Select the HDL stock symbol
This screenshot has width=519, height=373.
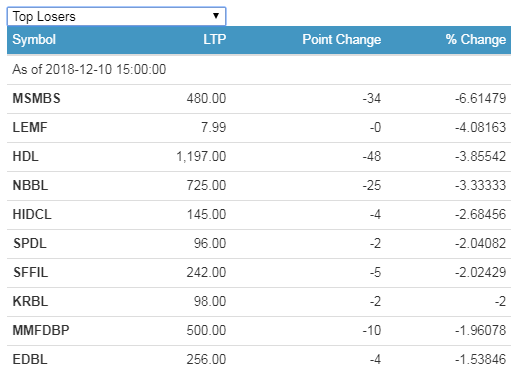click(26, 156)
